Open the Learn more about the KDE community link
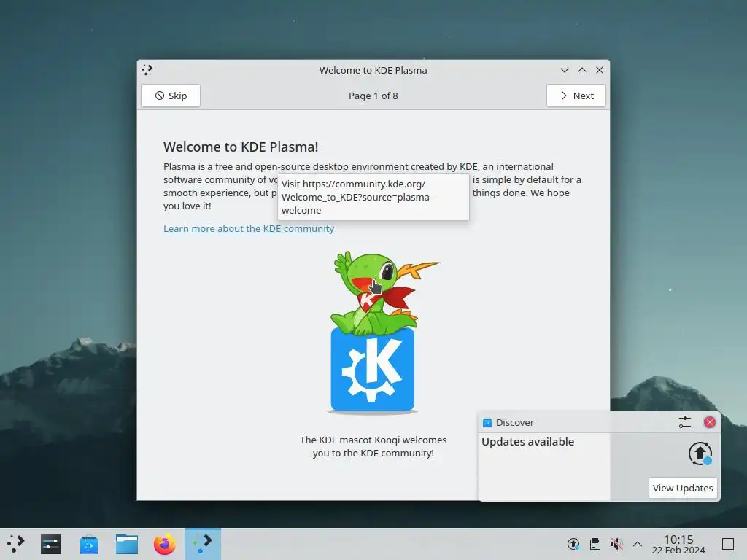This screenshot has height=560, width=747. pyautogui.click(x=249, y=228)
